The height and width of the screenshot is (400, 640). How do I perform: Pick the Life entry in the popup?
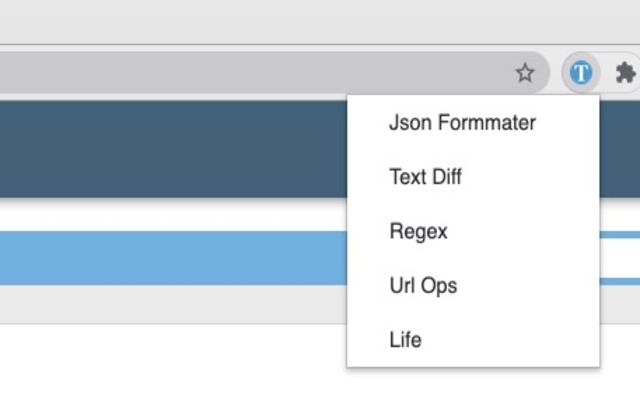[x=405, y=339]
